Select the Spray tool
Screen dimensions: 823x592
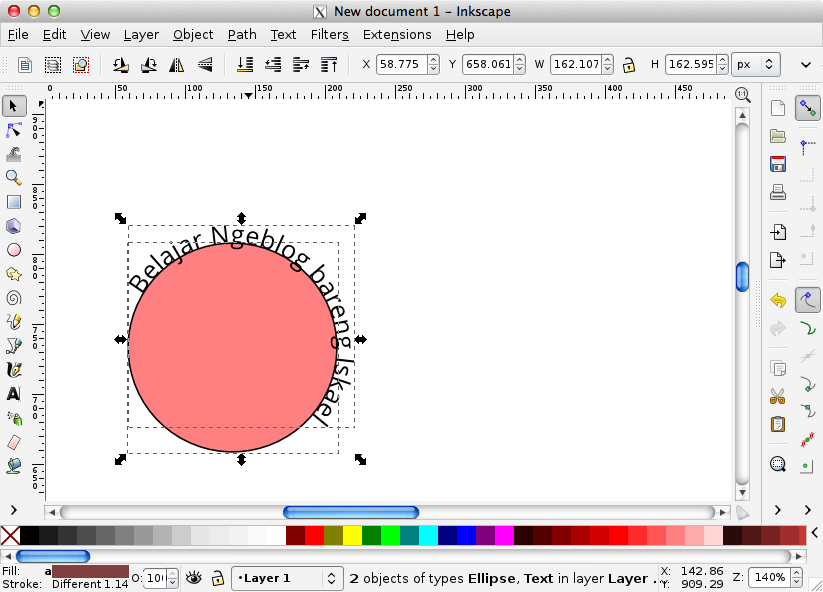point(14,418)
